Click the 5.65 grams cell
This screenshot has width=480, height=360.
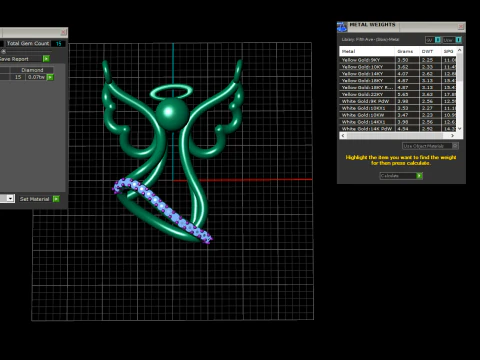[x=407, y=94]
